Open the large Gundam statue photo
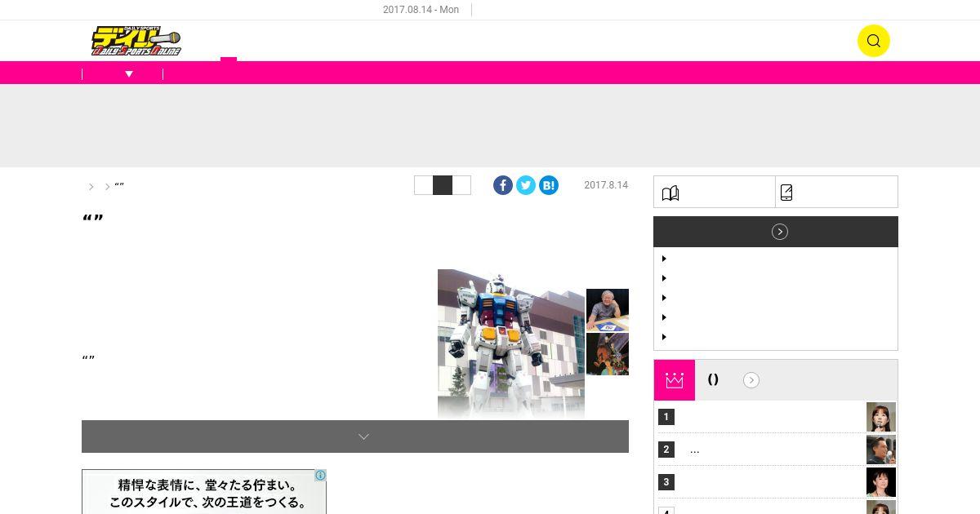This screenshot has width=980, height=514. 511,344
